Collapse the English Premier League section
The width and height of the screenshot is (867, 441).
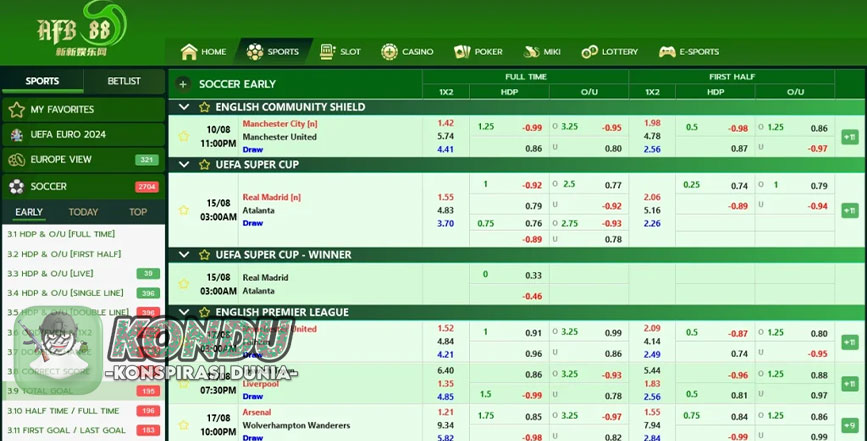pos(184,312)
